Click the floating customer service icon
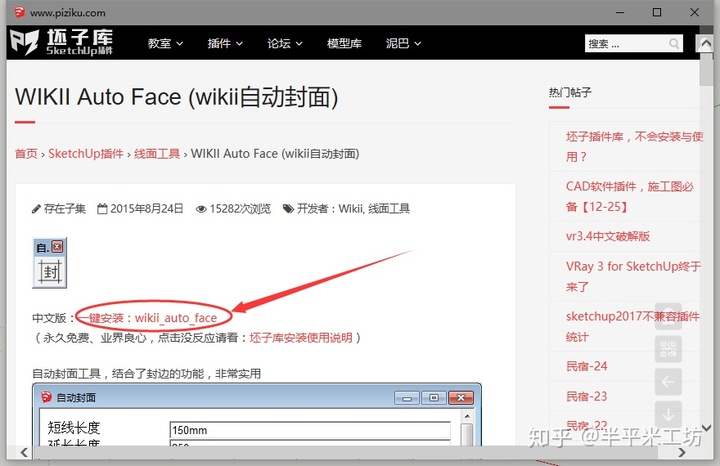 click(668, 316)
